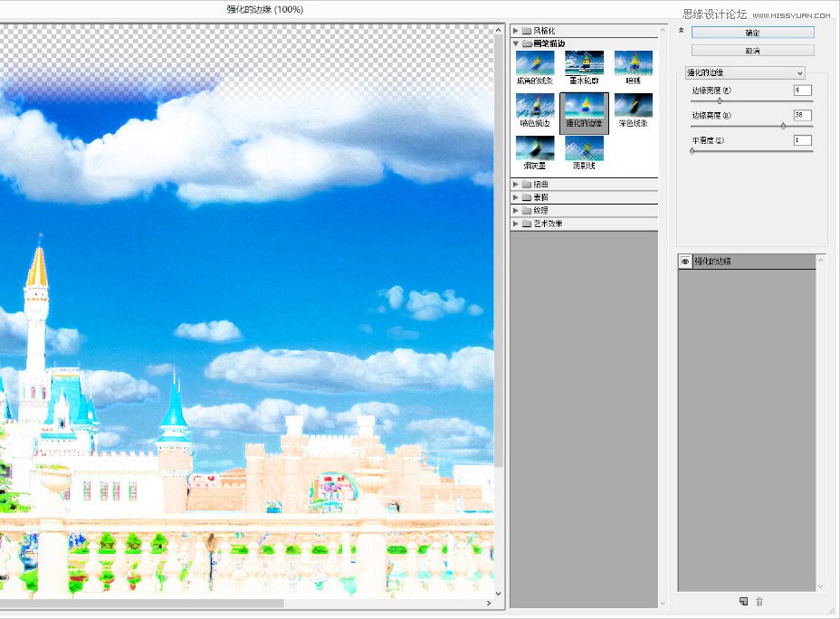The height and width of the screenshot is (619, 840).
Task: Confirm with the 确定 button
Action: (753, 33)
